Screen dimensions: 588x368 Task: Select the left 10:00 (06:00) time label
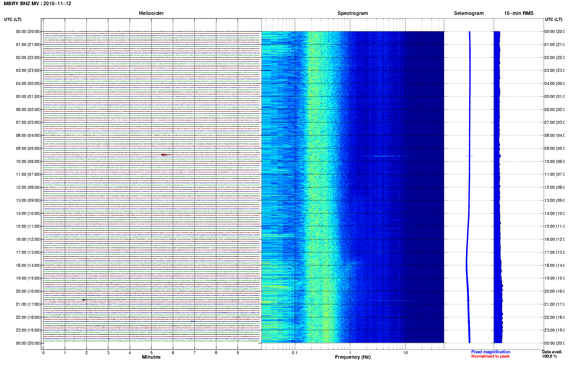click(x=28, y=162)
